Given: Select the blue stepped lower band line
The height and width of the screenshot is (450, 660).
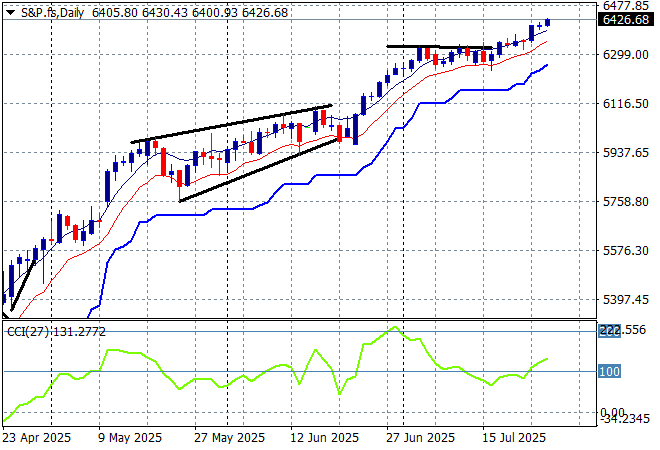Looking at the screenshot, I should (300, 181).
